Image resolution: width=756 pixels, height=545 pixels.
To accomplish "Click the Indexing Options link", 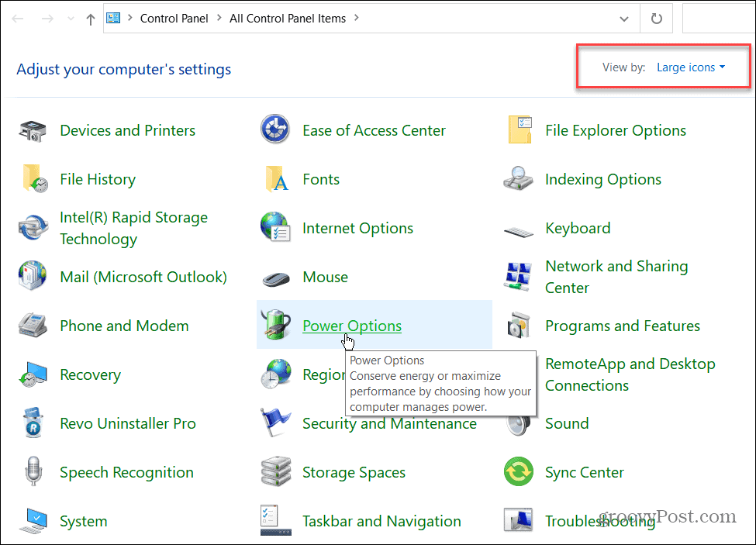I will [602, 180].
